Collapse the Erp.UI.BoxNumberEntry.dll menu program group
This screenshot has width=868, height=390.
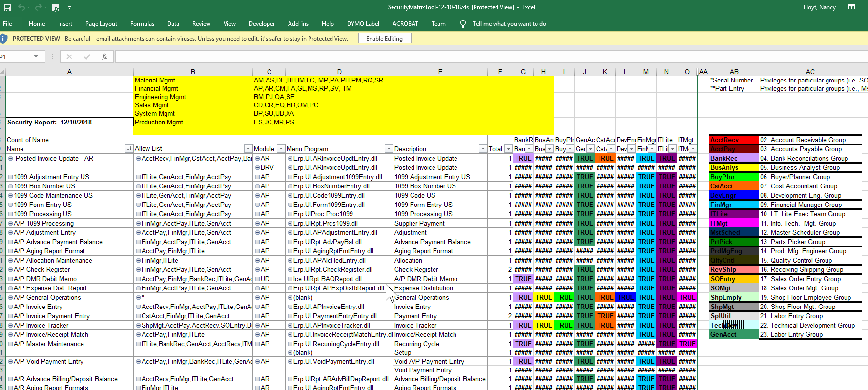click(x=290, y=186)
